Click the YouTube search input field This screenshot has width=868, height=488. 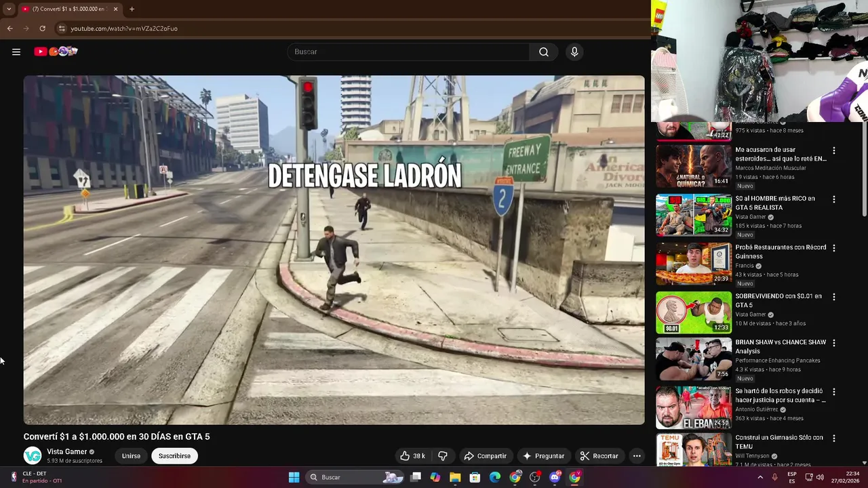408,52
